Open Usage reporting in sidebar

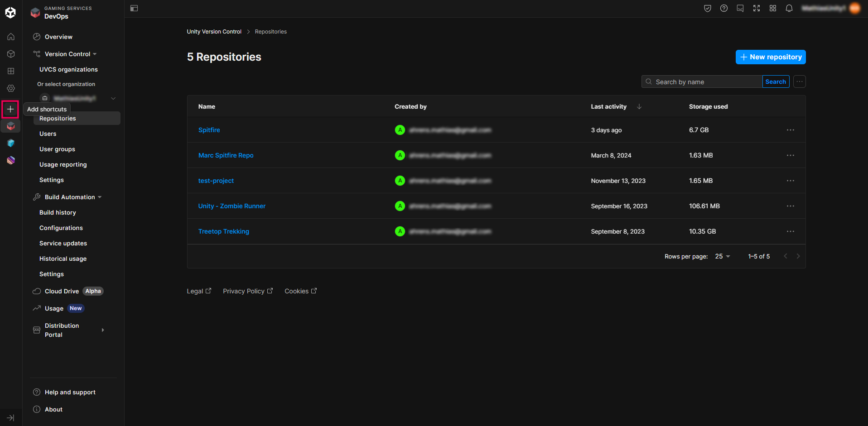click(63, 164)
